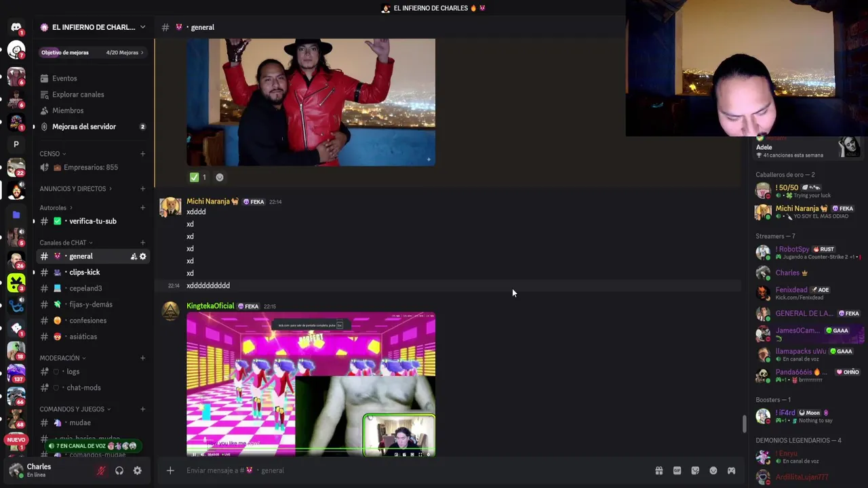
Task: Add channel to CENSO category
Action: tap(142, 154)
